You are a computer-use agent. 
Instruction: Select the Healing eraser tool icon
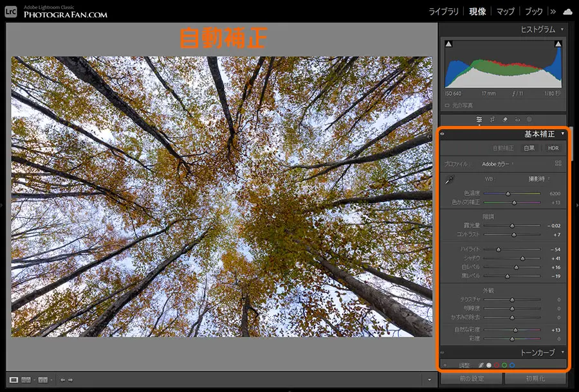pyautogui.click(x=505, y=120)
